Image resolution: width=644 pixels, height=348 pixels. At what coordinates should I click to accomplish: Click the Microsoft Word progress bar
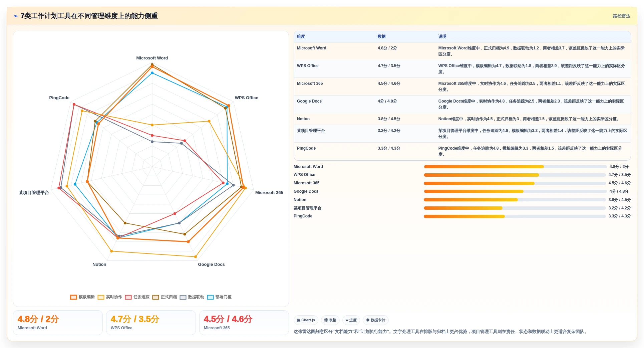coord(515,167)
